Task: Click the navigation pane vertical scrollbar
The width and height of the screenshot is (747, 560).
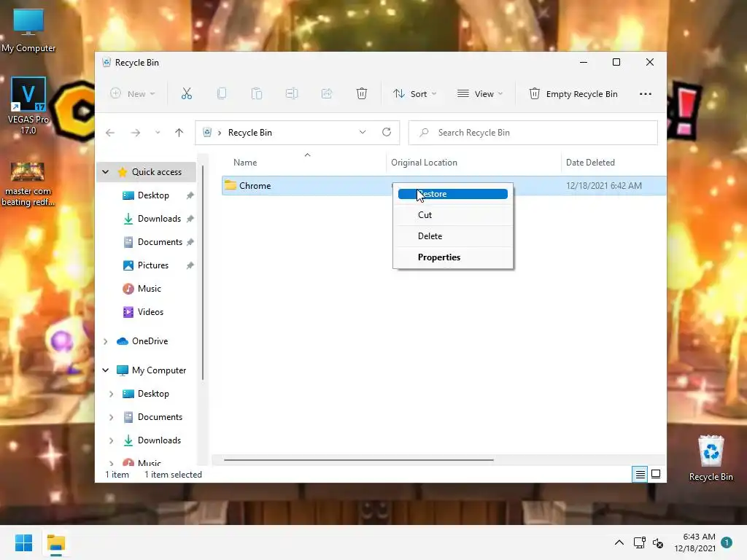Action: 203,273
